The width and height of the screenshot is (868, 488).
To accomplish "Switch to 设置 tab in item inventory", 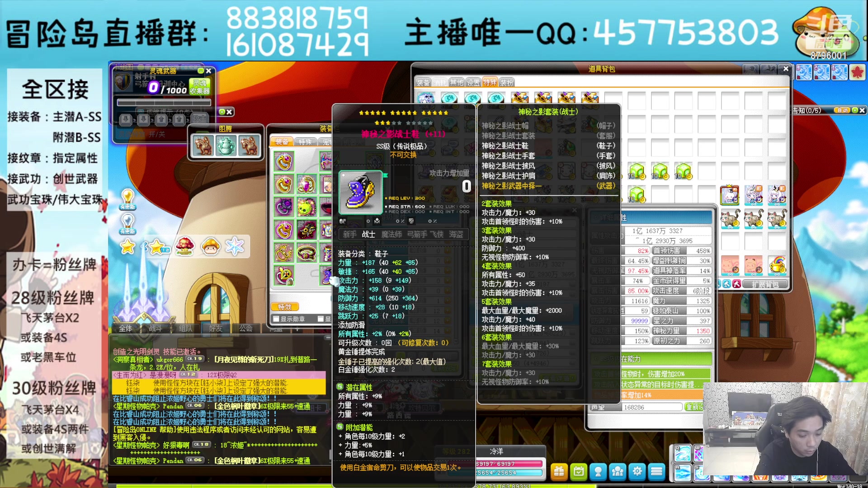I will click(x=473, y=82).
